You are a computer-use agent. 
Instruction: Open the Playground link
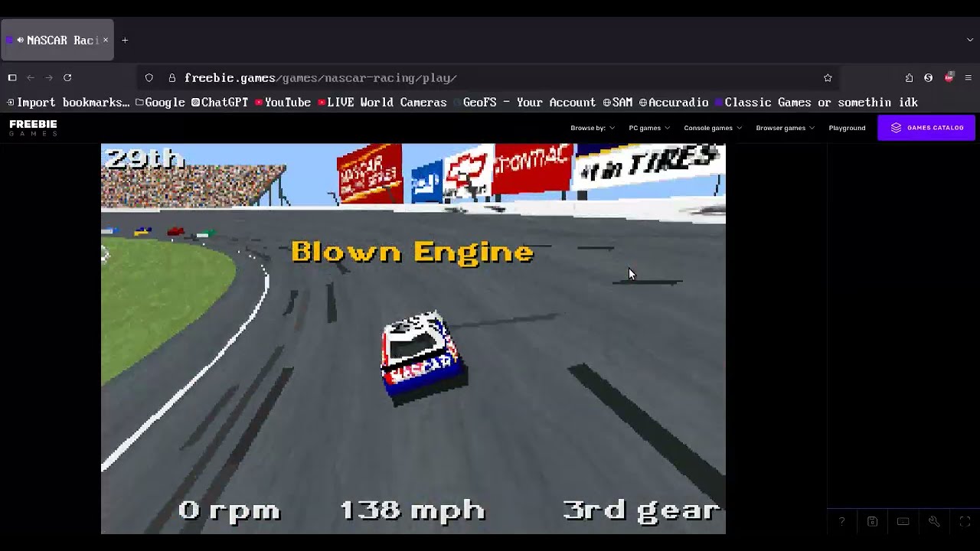(847, 128)
